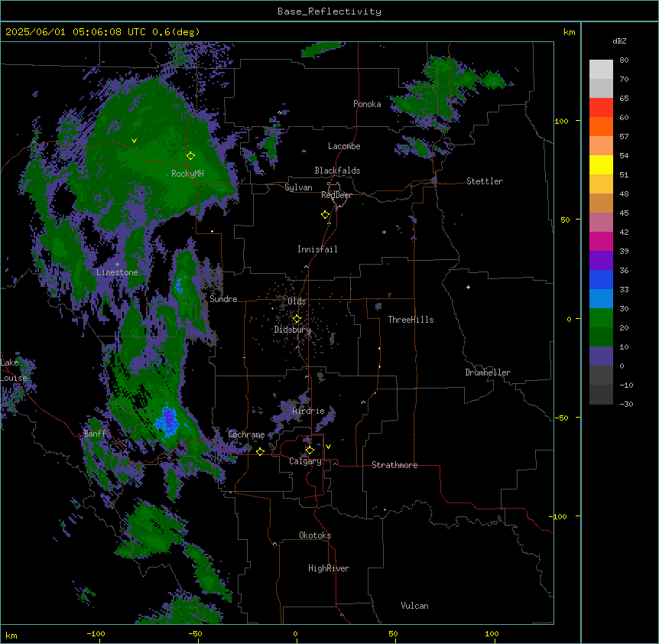Viewport: 659px width, 644px height.
Task: Click the blue echo cell northwest of Sundre
Action: tap(179, 286)
